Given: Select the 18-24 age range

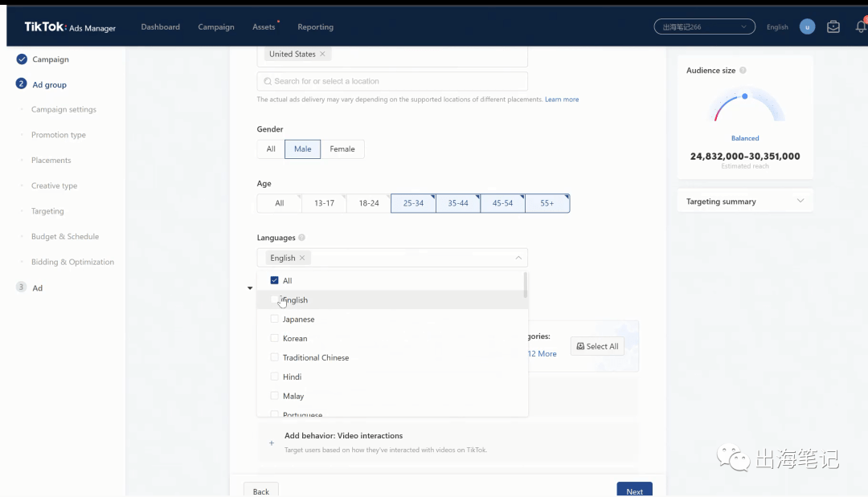Looking at the screenshot, I should coord(369,203).
